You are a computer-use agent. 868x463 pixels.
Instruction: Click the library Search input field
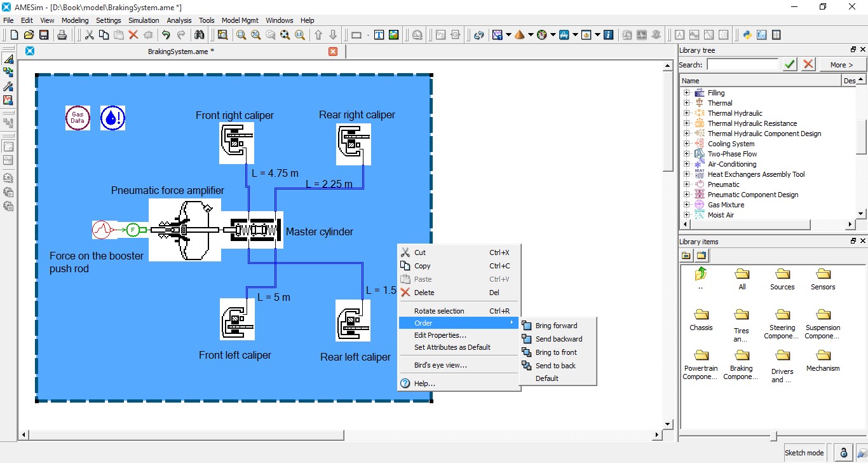tap(742, 64)
